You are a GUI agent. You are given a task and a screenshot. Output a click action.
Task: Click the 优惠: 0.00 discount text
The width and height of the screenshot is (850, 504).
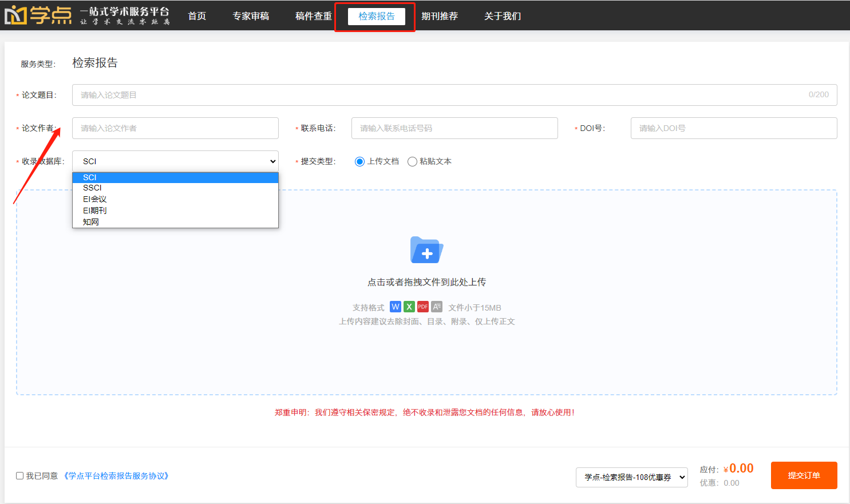719,483
